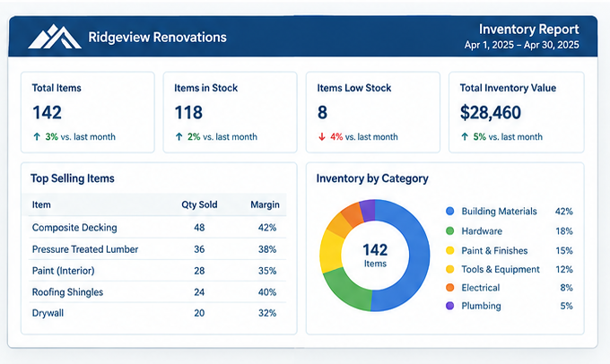The image size is (610, 364).
Task: Click the 40% margin value
Action: click(x=267, y=292)
